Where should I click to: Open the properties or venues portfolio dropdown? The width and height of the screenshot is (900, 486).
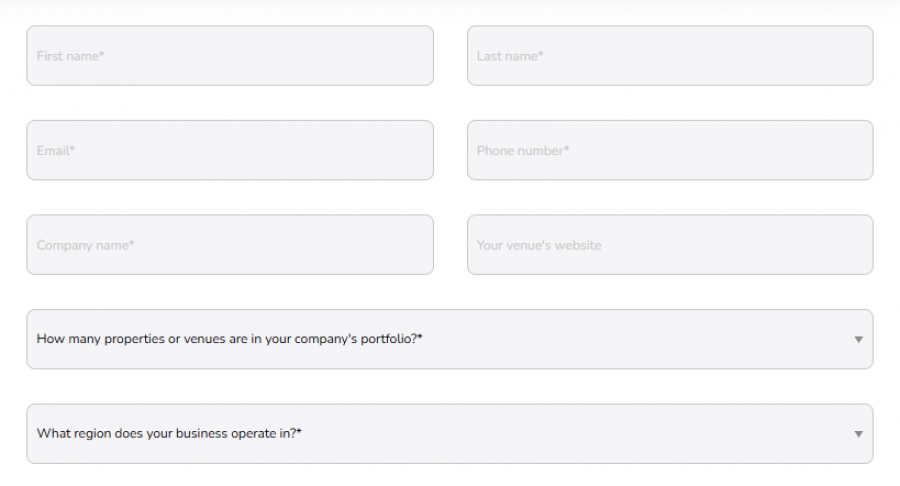449,339
